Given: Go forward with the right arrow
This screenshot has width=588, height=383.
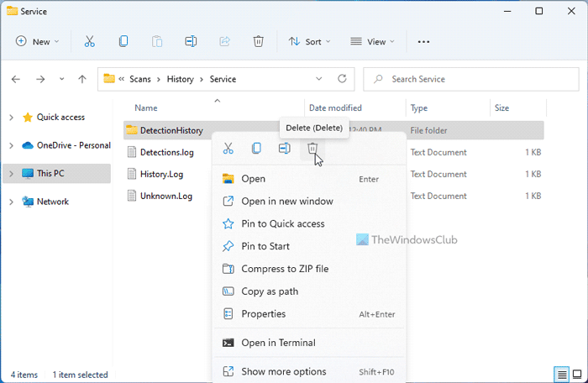Looking at the screenshot, I should tap(40, 79).
